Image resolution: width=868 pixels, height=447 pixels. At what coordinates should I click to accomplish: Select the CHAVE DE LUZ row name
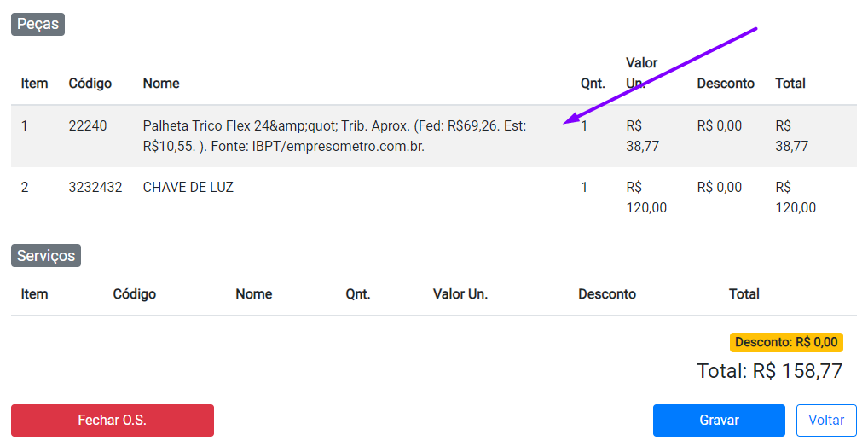coord(188,188)
